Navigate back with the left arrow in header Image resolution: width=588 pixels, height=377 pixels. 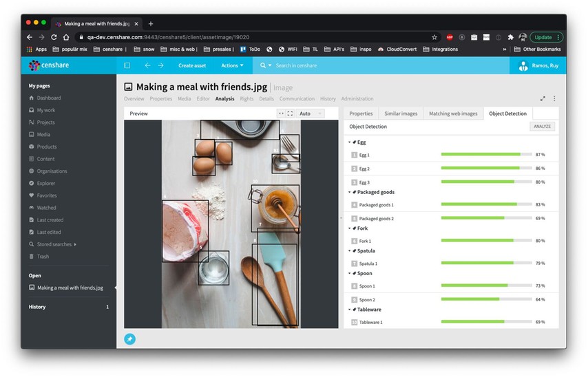[147, 65]
